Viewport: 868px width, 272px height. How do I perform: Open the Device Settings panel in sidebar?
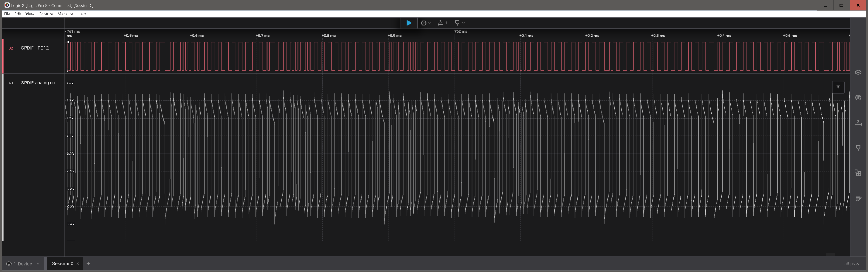(858, 72)
